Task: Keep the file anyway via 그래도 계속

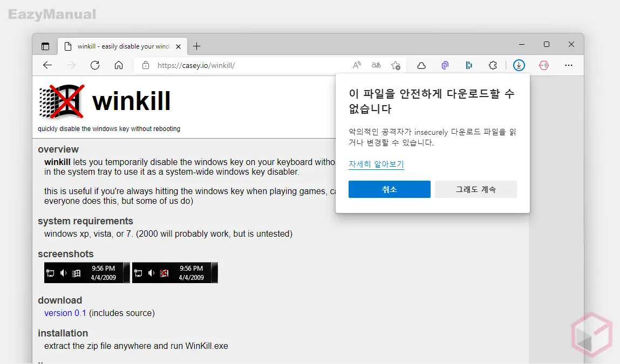Action: click(475, 189)
